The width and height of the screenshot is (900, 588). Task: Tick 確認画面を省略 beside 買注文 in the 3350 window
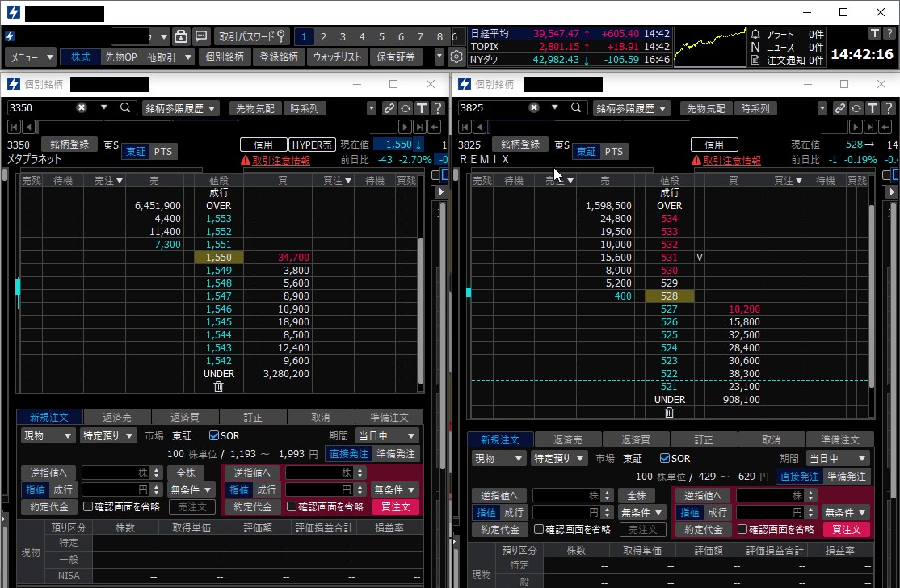tap(292, 506)
